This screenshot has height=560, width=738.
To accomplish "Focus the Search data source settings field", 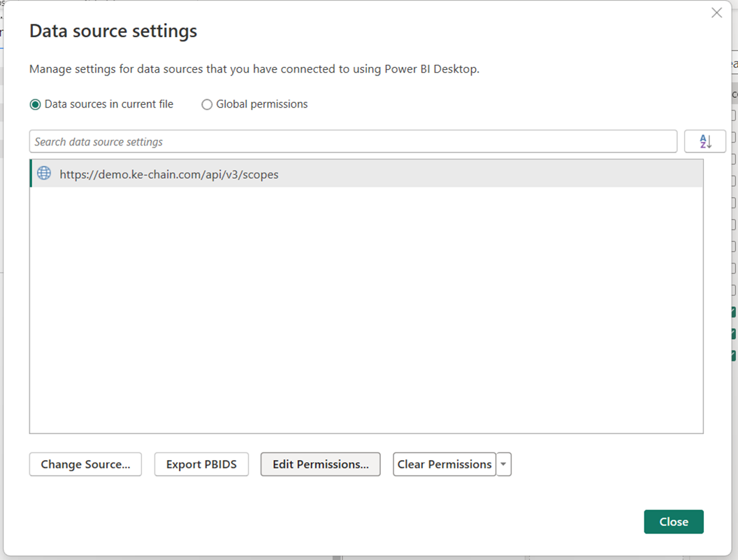I will point(353,141).
